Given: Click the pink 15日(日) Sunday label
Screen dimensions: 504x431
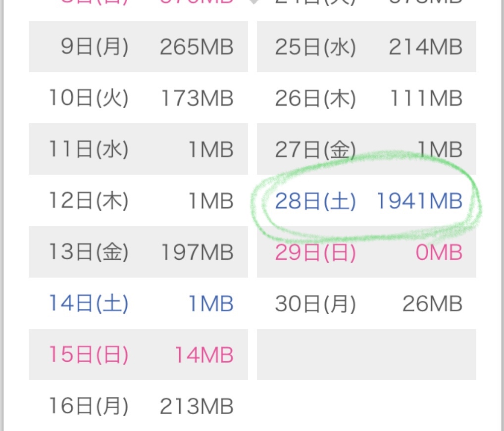Looking at the screenshot, I should (89, 355).
